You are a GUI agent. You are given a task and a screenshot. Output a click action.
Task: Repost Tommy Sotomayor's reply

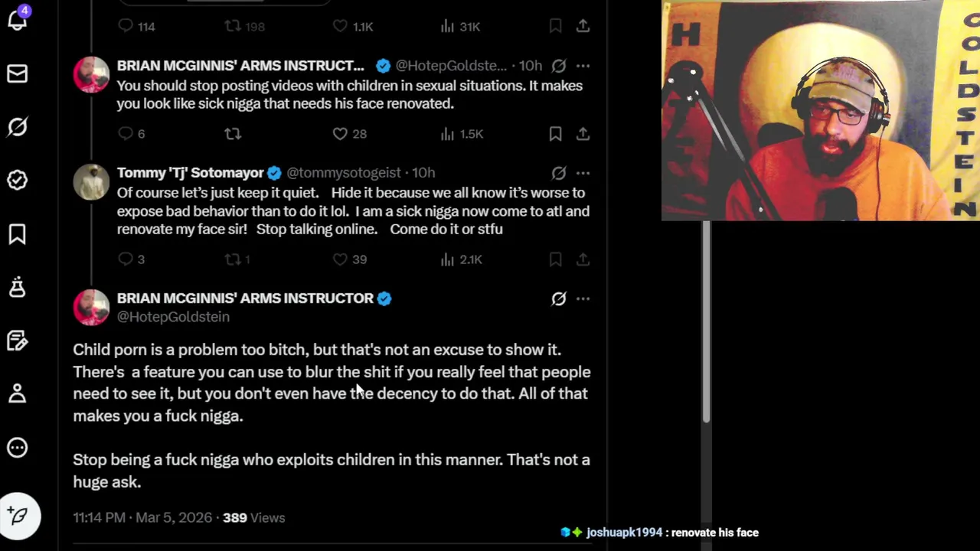pos(233,259)
